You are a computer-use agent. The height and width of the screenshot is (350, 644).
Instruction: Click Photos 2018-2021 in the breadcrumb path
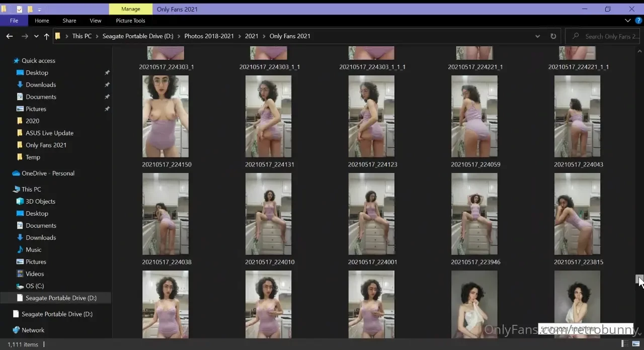coord(209,36)
